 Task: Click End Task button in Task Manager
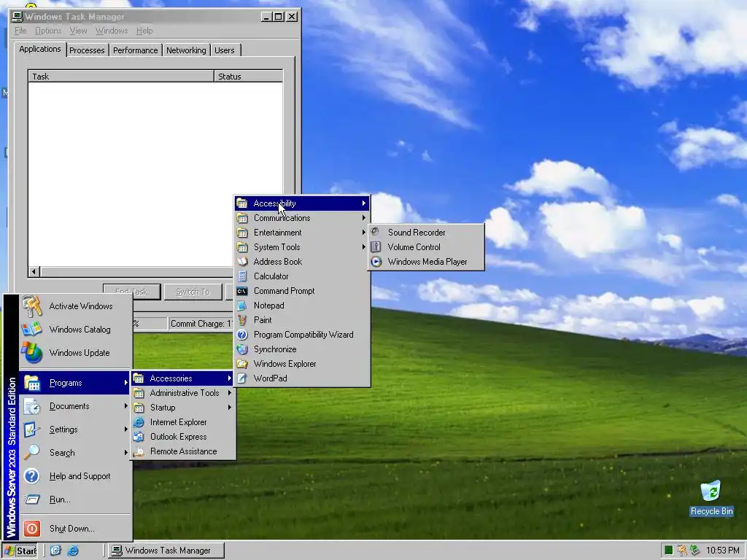(x=132, y=292)
